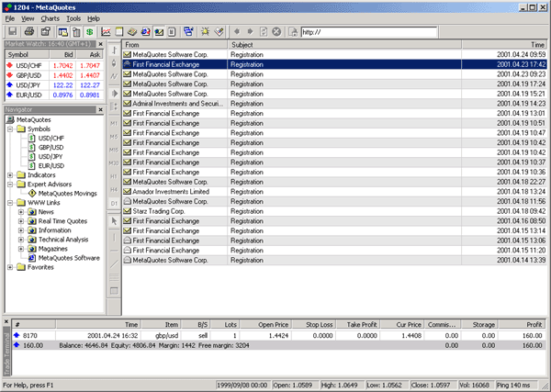Toggle the M5 timeframe button
551x392 pixels.
point(114,137)
